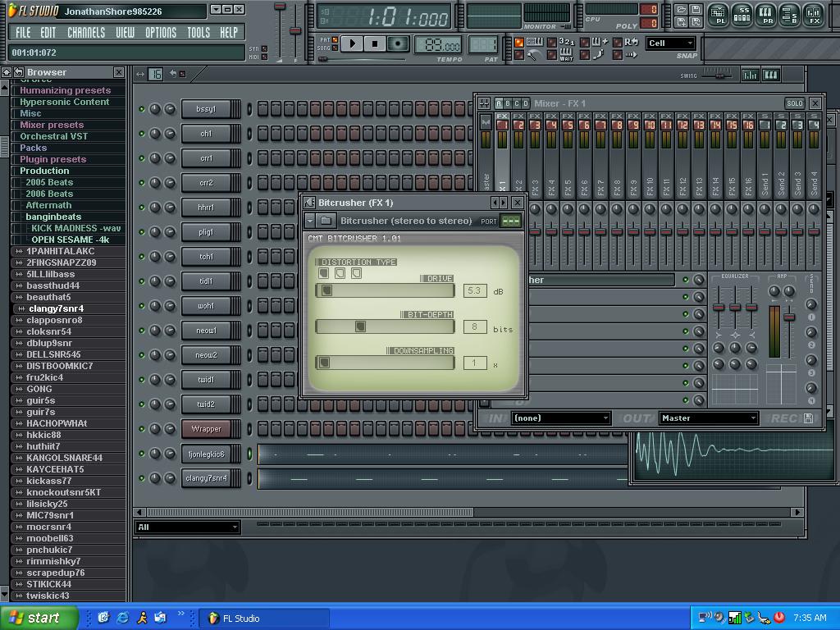840x630 pixels.
Task: Click the DOWNSAMPLING slider
Action: 385,363
